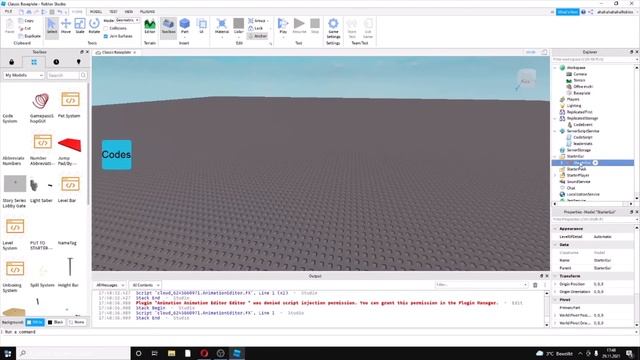Open the Terrain Editor
The height and width of the screenshot is (360, 640).
tap(150, 27)
